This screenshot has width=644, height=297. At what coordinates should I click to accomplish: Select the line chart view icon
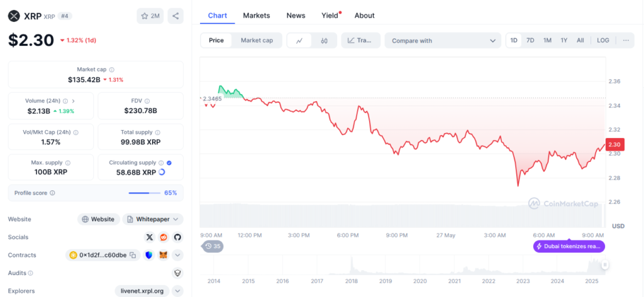coord(299,41)
